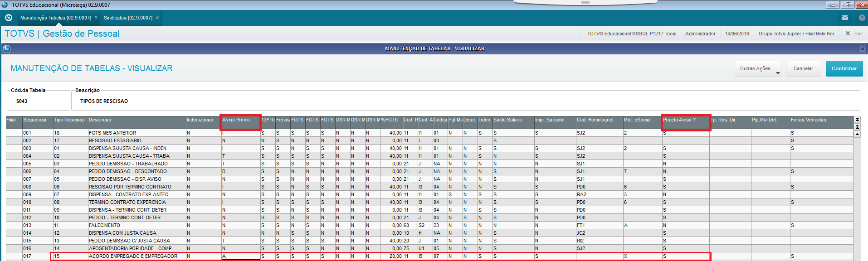Click the TOTVS home logo icon
The image size is (868, 261).
tap(8, 18)
